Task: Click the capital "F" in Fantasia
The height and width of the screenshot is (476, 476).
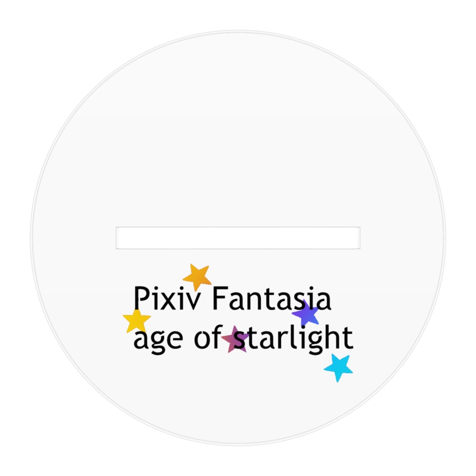Action: point(220,298)
